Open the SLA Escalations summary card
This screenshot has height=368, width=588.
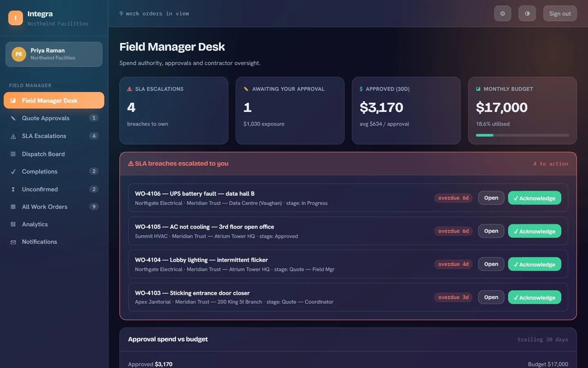pyautogui.click(x=174, y=110)
